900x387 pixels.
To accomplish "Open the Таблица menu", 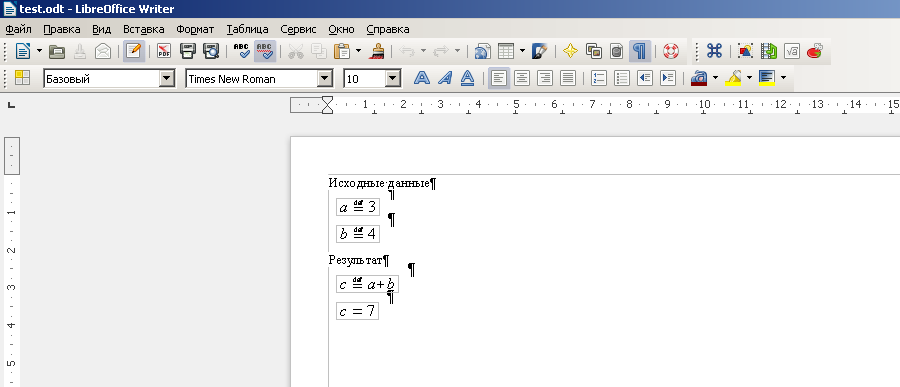I will tap(247, 29).
